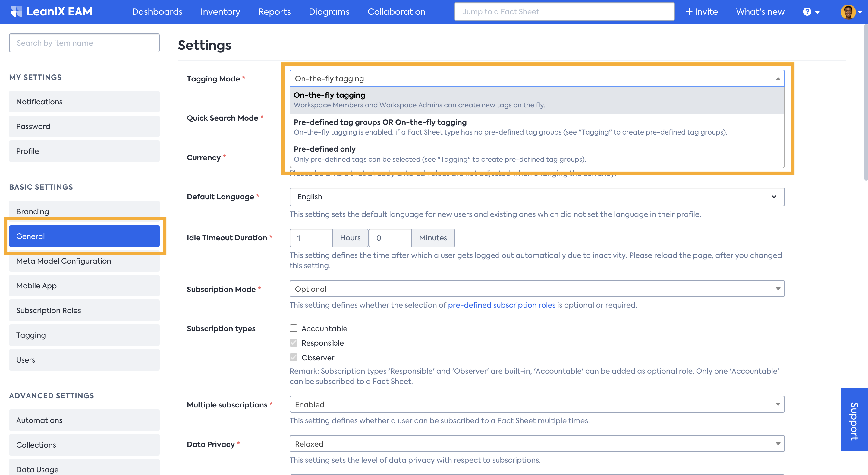The height and width of the screenshot is (475, 868).
Task: Open the Support side tab
Action: [854, 420]
